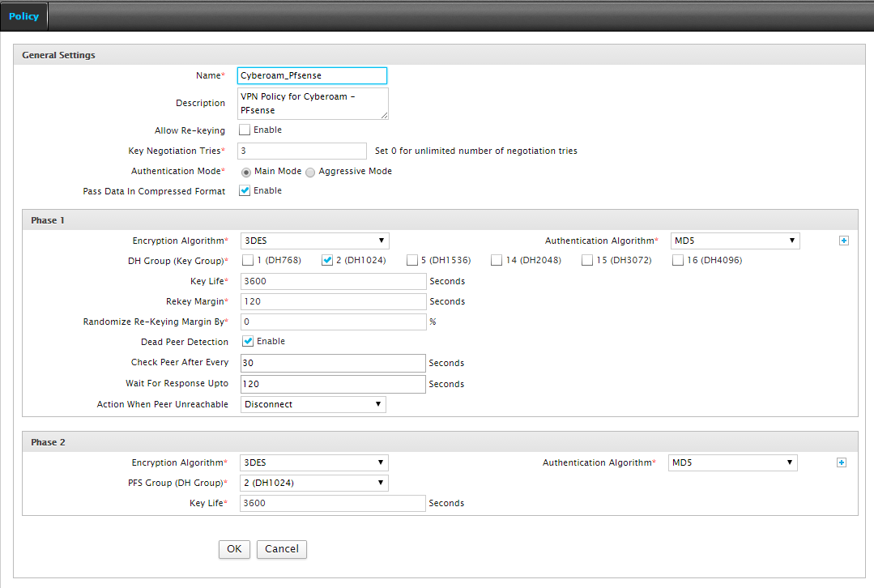Image resolution: width=874 pixels, height=588 pixels.
Task: Focus Phase 1 Key Life field
Action: click(x=334, y=282)
